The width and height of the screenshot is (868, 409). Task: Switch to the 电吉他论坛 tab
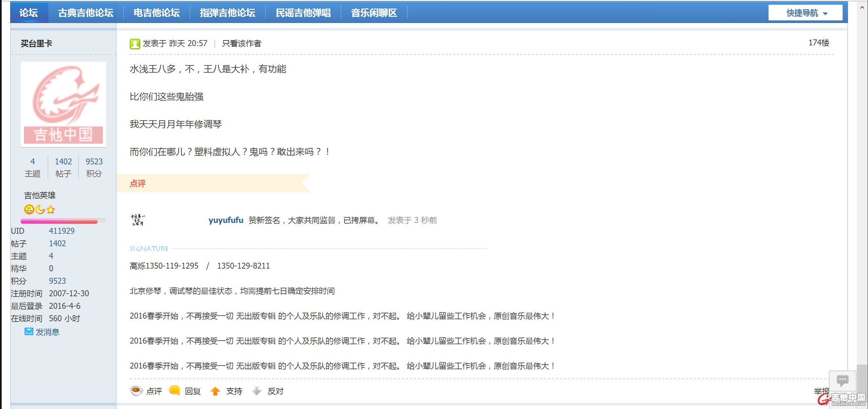pyautogui.click(x=156, y=13)
